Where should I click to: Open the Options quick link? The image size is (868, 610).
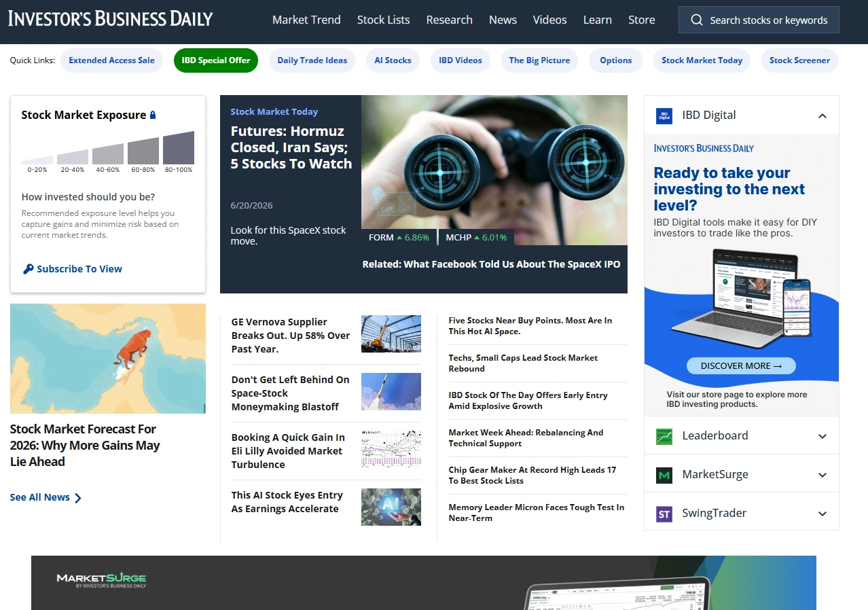click(x=616, y=60)
